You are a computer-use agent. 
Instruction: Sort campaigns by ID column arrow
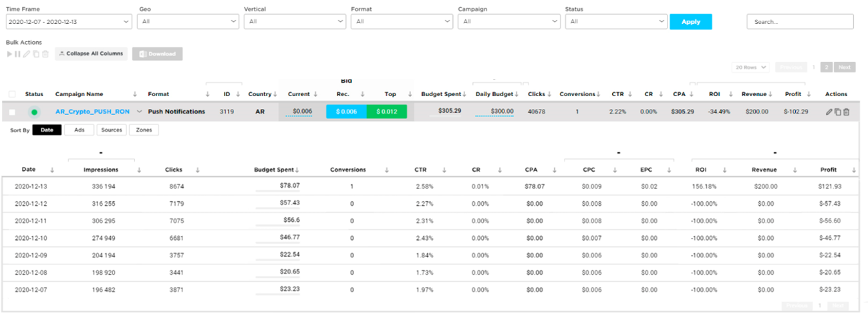pyautogui.click(x=239, y=94)
